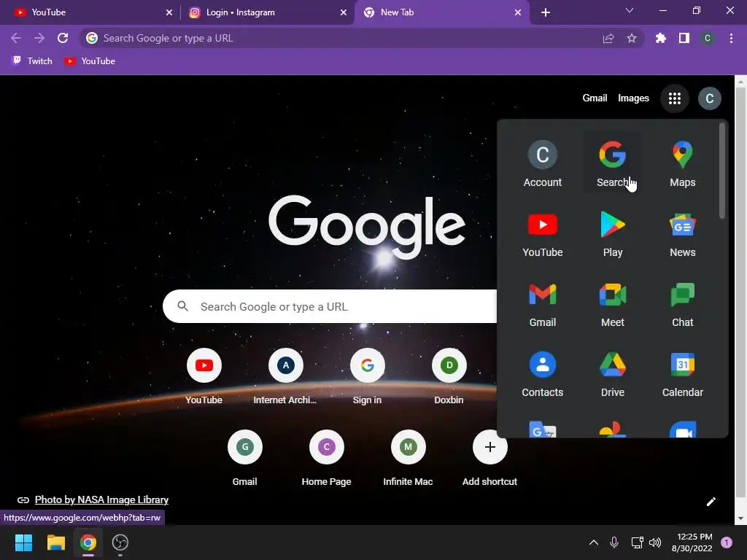Open the taskbar clock and date
The width and height of the screenshot is (747, 560).
click(692, 542)
